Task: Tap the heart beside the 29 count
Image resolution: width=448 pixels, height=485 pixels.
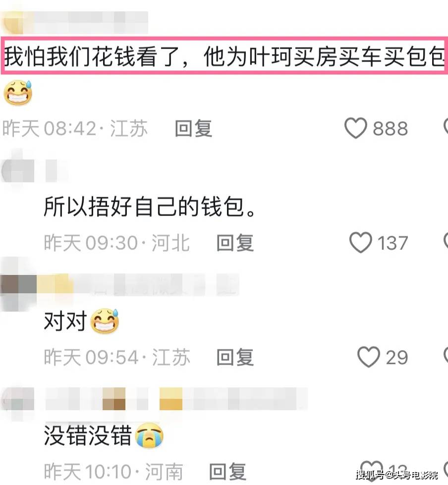Action: coord(369,357)
